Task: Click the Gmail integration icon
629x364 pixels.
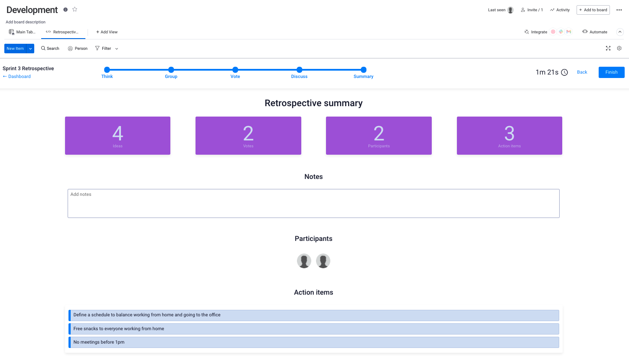Action: [x=569, y=32]
